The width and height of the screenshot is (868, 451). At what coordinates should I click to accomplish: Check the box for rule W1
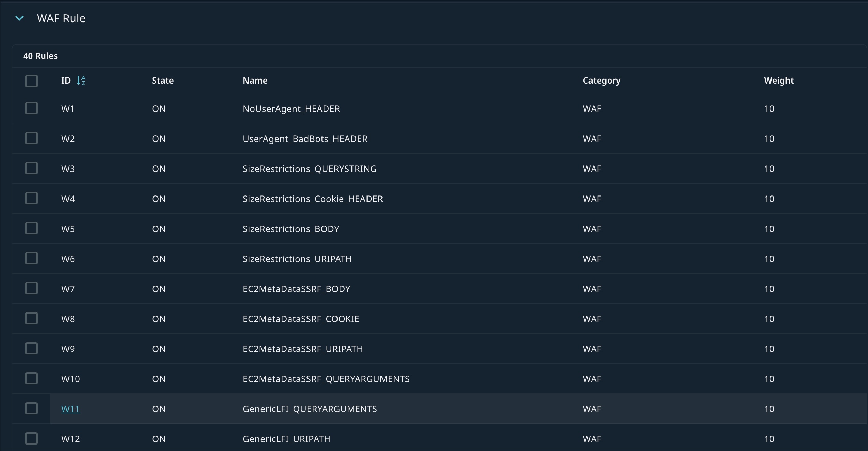click(31, 108)
